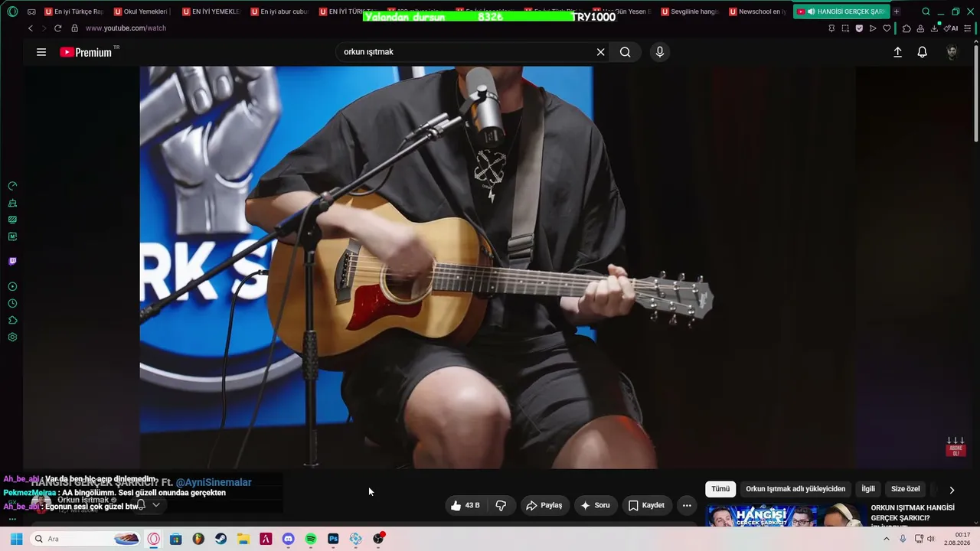Open sidebar Extensions cube icon

12,320
